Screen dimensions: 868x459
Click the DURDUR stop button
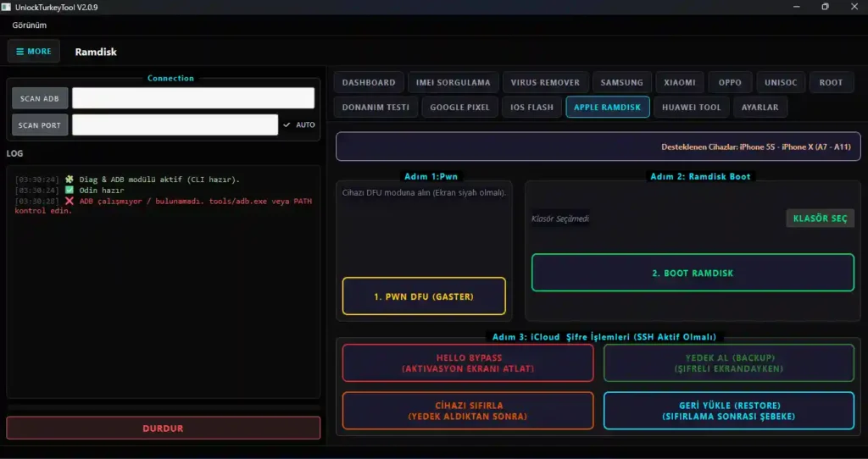pos(164,428)
